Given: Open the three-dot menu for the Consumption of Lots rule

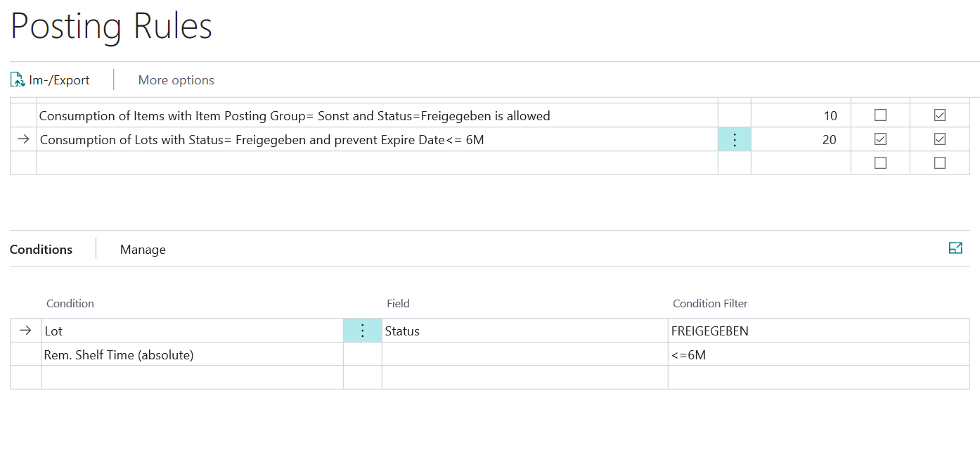Looking at the screenshot, I should click(x=735, y=139).
